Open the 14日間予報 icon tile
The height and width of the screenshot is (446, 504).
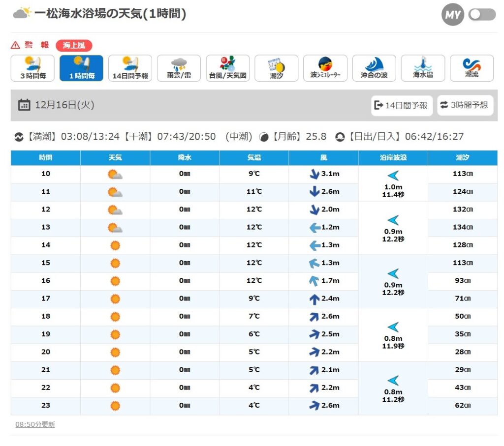pos(130,68)
